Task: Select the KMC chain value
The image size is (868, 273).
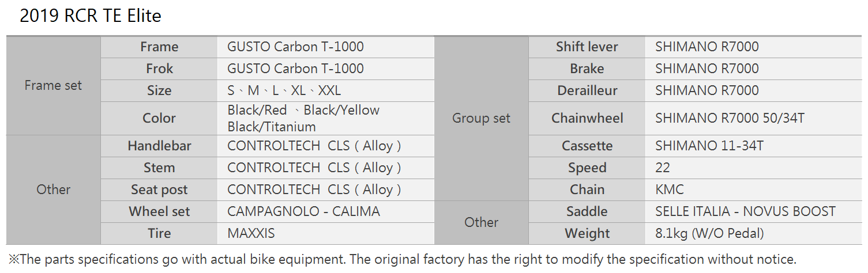Action: [670, 189]
